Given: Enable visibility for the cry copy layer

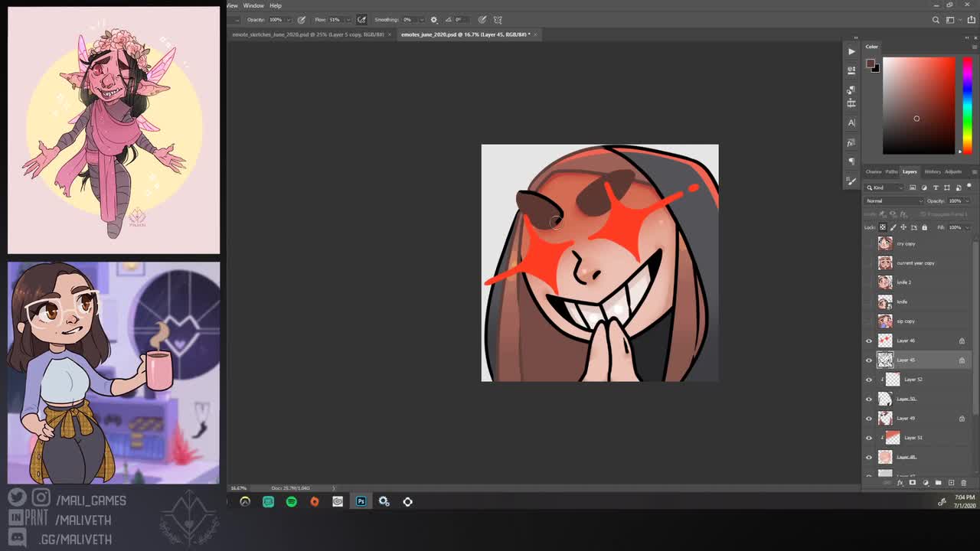Looking at the screenshot, I should [x=868, y=243].
